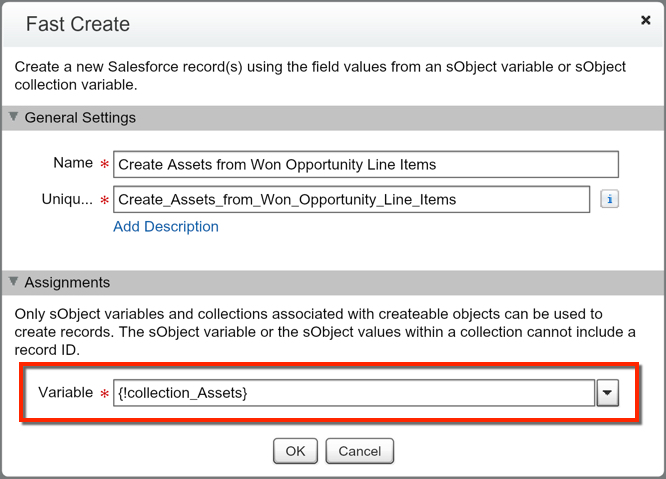Click the red asterisk next to Variable
Screen dimensions: 666x479
(105, 395)
